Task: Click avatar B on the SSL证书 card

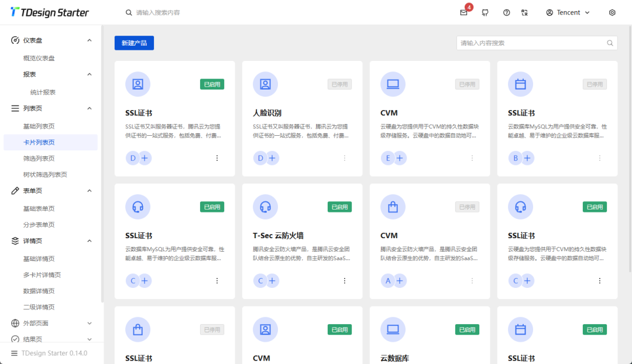Action: 515,158
